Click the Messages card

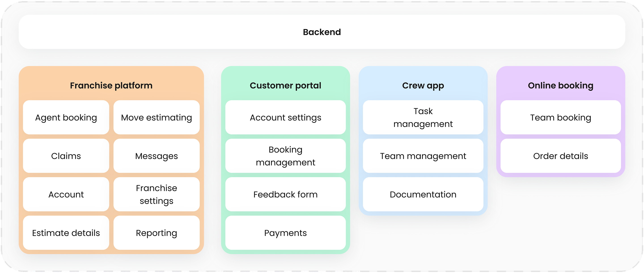(157, 156)
